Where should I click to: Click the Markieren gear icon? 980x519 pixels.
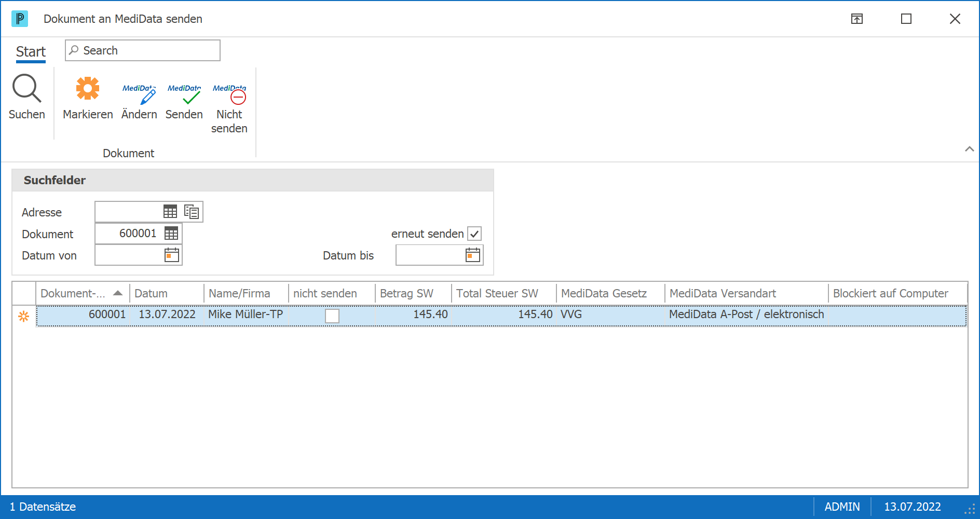click(88, 88)
